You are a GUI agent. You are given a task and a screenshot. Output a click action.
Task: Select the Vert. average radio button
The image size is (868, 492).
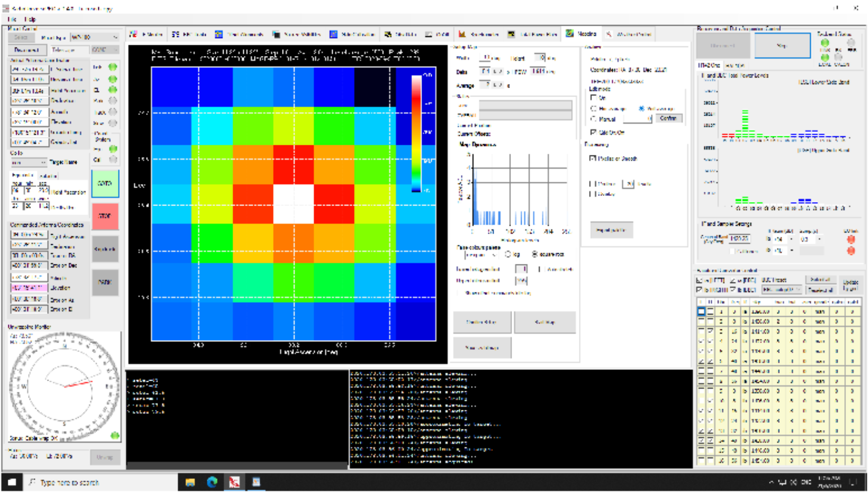(x=641, y=109)
